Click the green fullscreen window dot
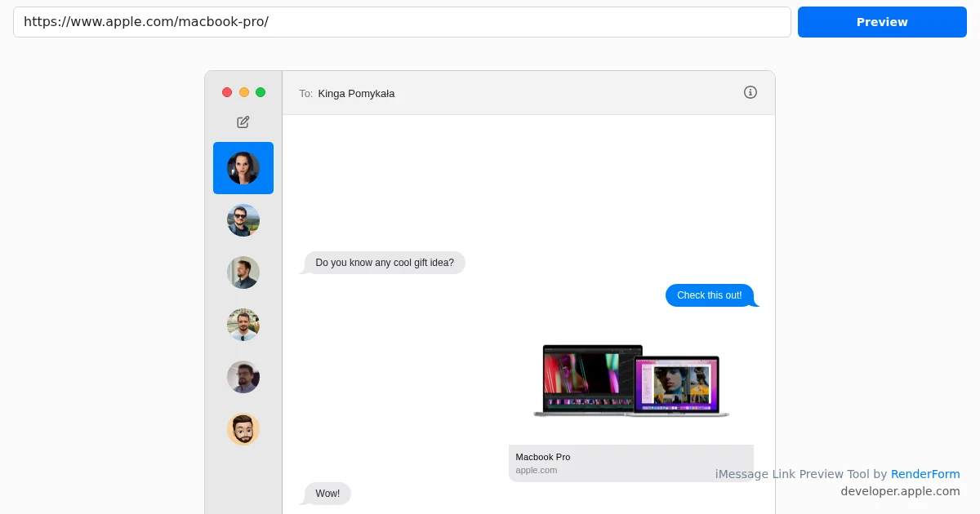The image size is (980, 514). point(261,92)
